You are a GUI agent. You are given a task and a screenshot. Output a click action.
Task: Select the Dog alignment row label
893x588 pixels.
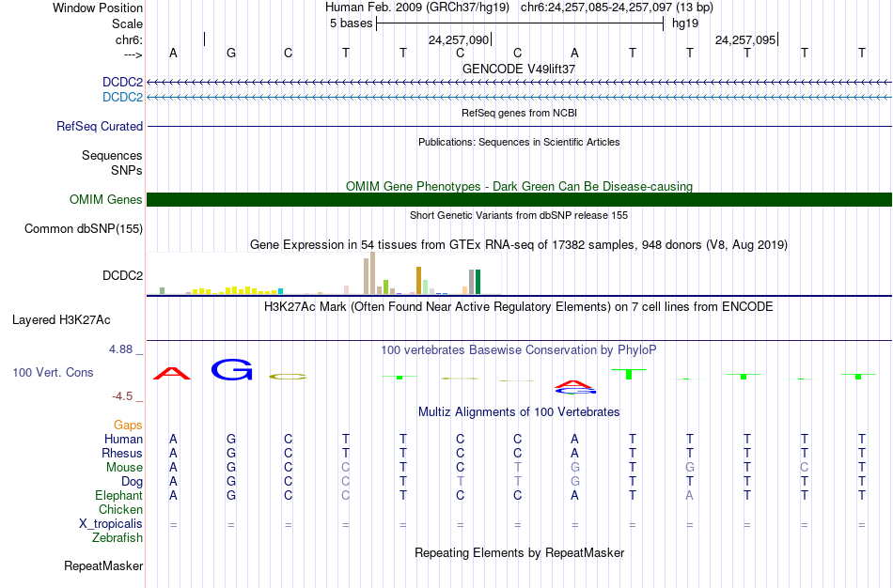tap(133, 482)
